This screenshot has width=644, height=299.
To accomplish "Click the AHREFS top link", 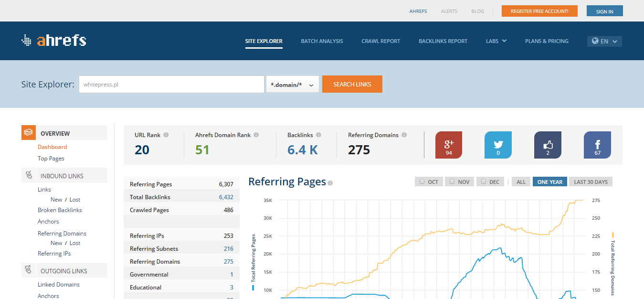I will click(418, 11).
